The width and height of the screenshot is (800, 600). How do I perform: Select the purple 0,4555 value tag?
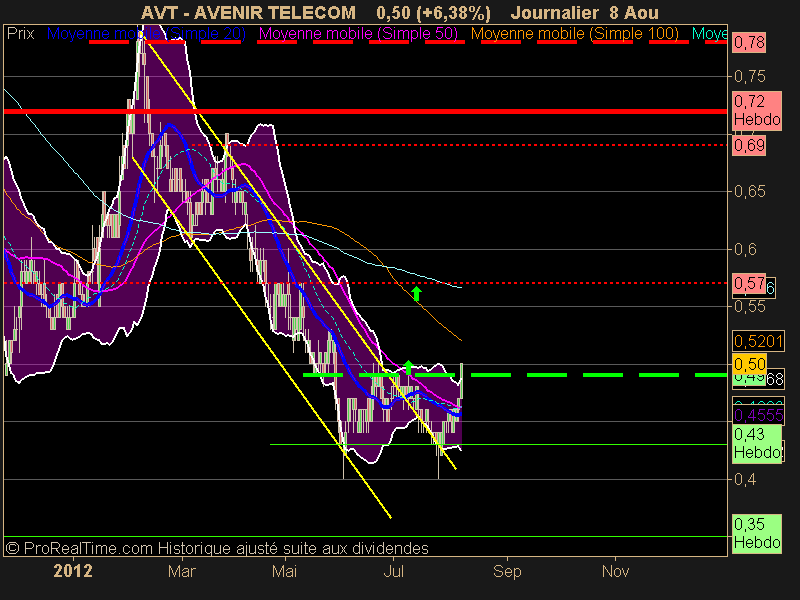pos(758,415)
